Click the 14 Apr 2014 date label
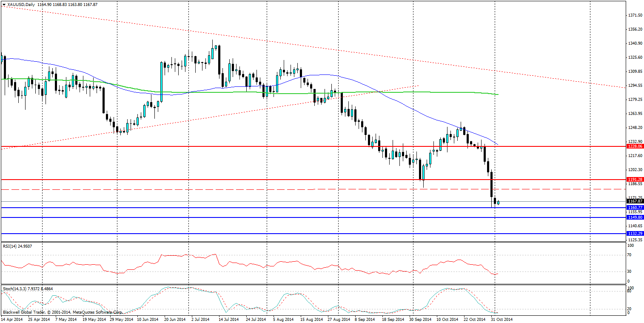 (x=12, y=319)
